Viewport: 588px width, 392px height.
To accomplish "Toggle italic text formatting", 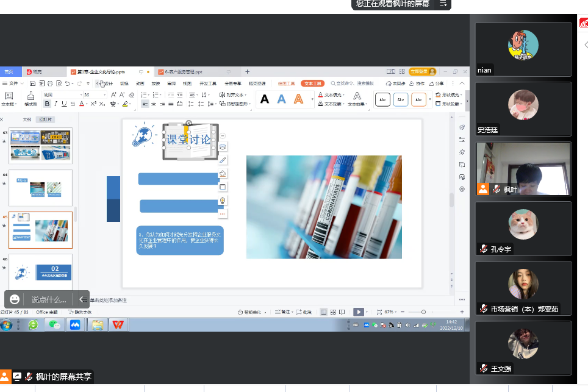I will pos(56,104).
